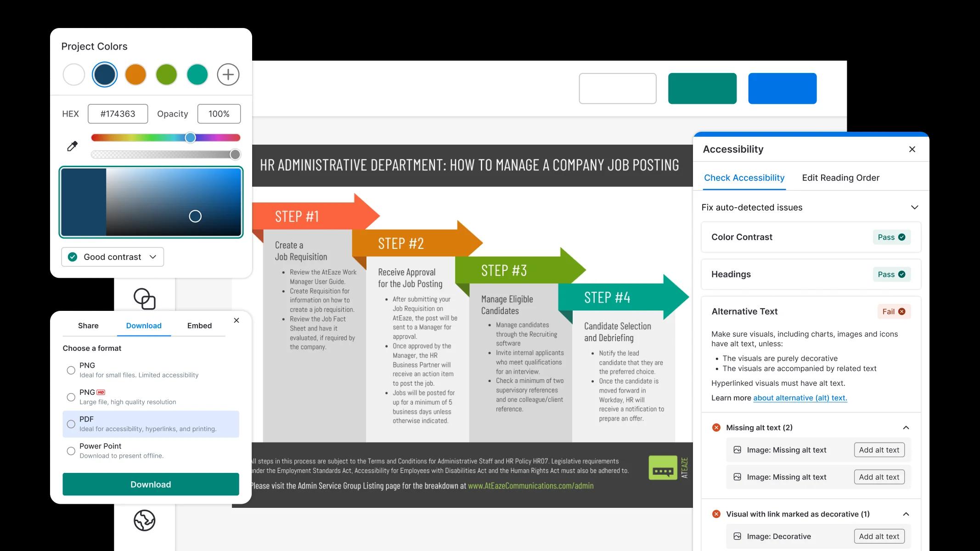Image resolution: width=980 pixels, height=551 pixels.
Task: Collapse the Missing alt text section
Action: coord(907,427)
